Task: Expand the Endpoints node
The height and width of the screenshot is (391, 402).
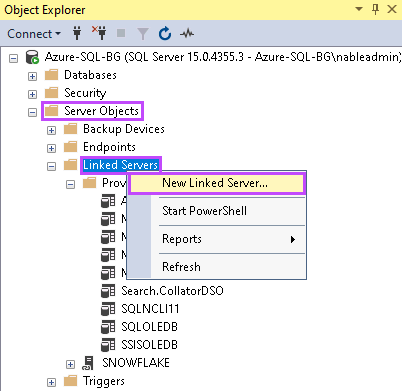Action: tap(51, 149)
